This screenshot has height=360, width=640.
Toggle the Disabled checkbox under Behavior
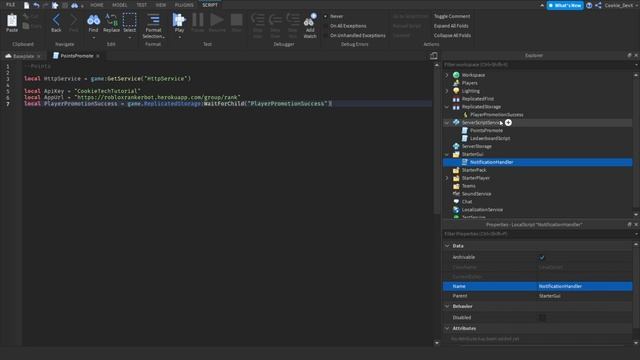click(x=542, y=318)
